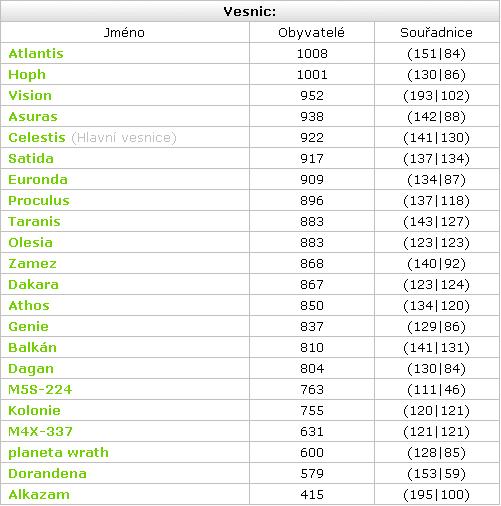Open the Olesia village page

coord(30,243)
